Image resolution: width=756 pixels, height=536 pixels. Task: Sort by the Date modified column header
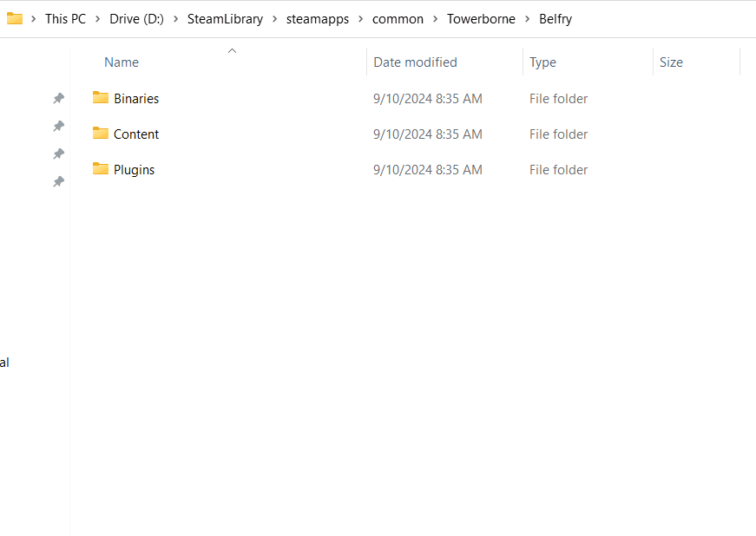(415, 62)
